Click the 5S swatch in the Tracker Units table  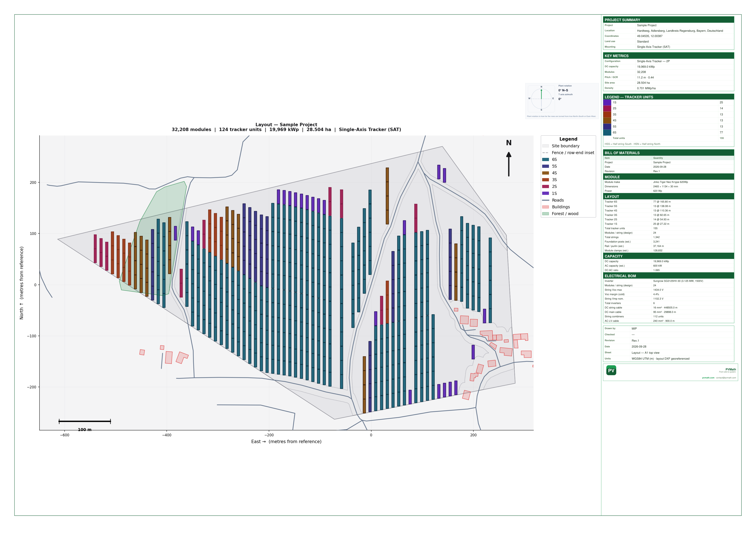point(607,126)
